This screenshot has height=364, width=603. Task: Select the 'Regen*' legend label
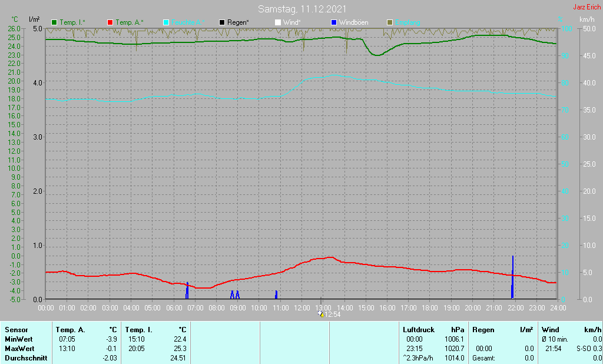238,22
